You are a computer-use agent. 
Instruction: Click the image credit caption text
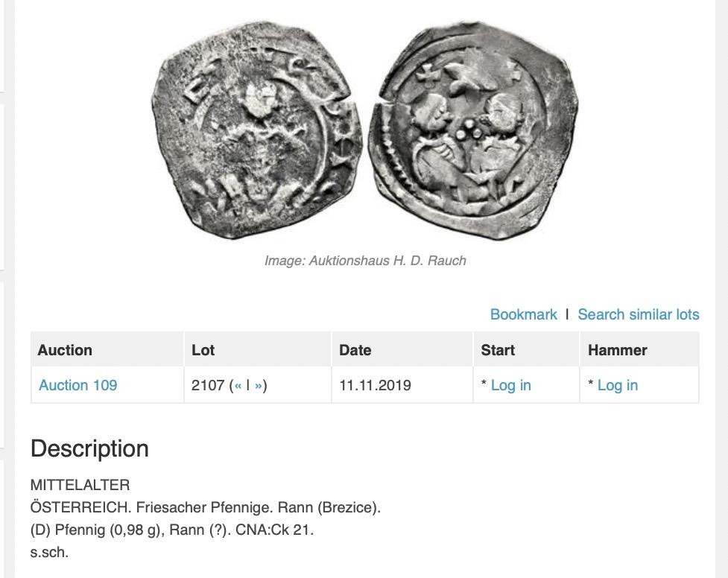[x=365, y=261]
